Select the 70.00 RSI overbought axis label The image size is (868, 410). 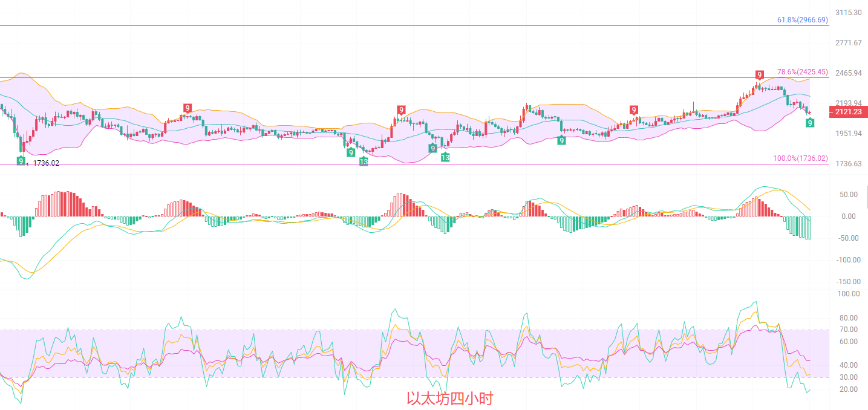tap(849, 330)
